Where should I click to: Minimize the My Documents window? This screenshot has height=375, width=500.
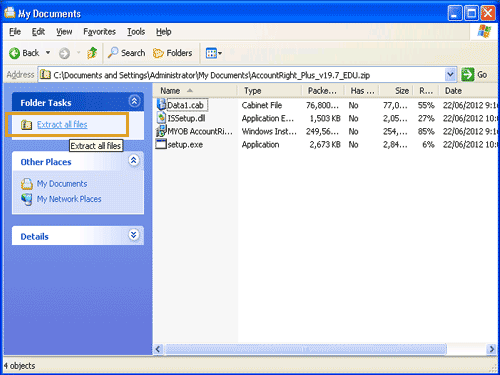tap(455, 13)
